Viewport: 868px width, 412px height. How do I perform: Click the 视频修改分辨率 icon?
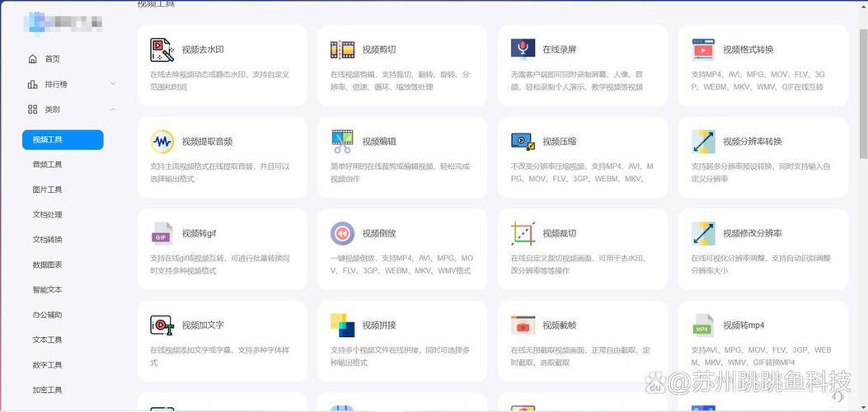[x=703, y=233]
